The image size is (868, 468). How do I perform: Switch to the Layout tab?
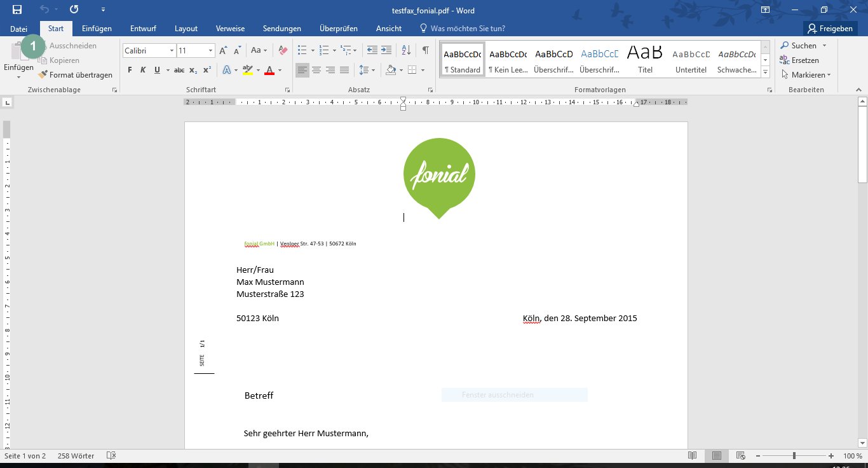[x=186, y=29]
